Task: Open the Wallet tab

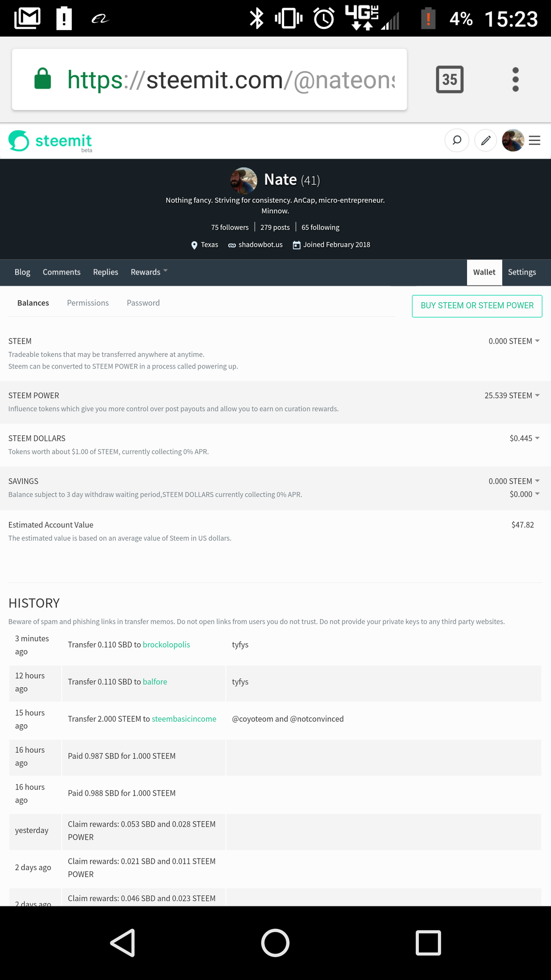Action: (484, 272)
